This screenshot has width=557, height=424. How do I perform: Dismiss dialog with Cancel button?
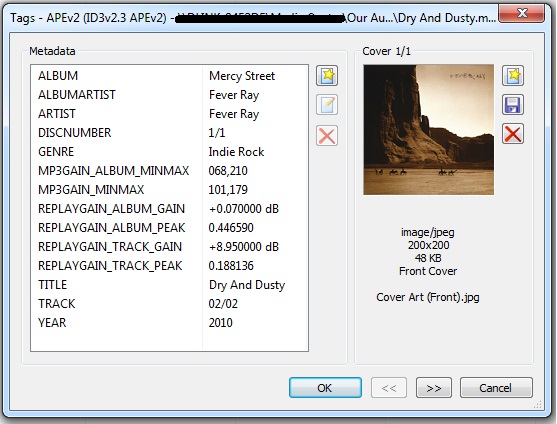(x=496, y=388)
